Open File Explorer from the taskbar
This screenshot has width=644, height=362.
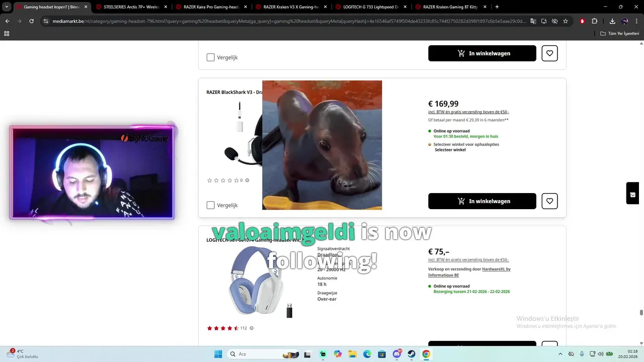[x=352, y=354]
